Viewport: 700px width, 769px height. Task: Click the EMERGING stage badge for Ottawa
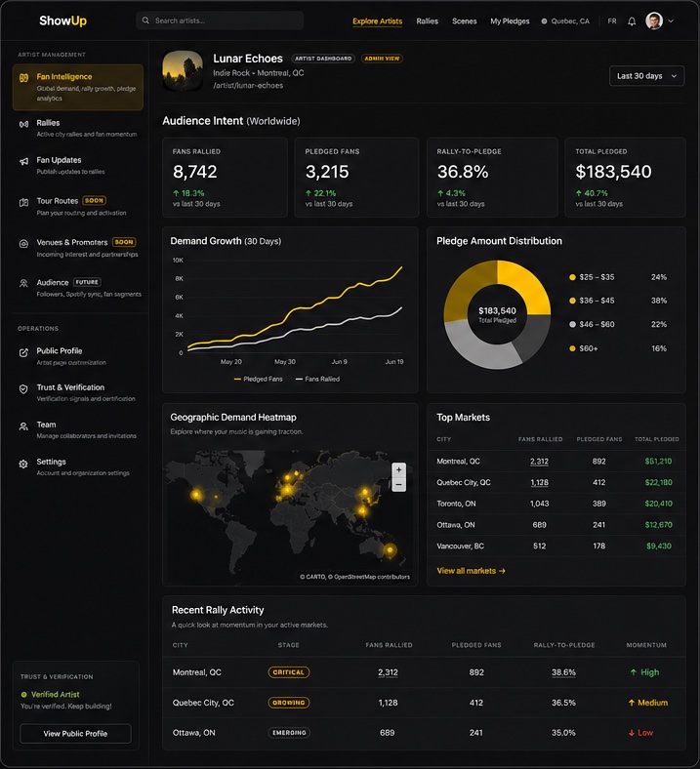point(289,733)
